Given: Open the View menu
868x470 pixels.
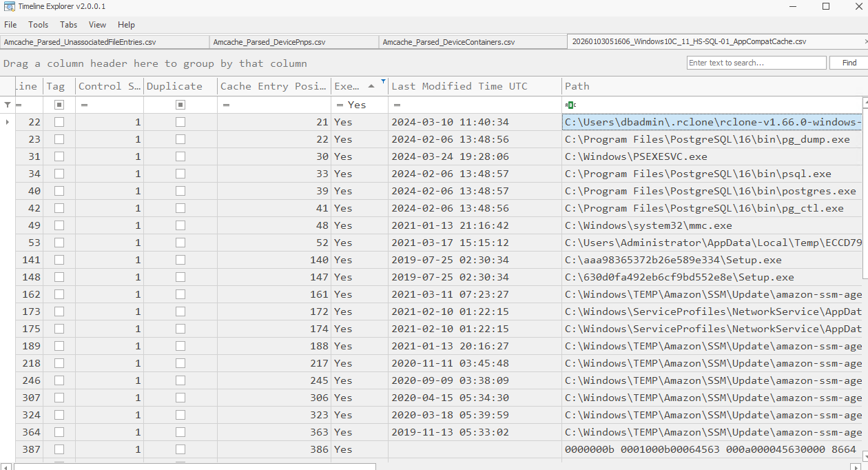Looking at the screenshot, I should pos(97,25).
